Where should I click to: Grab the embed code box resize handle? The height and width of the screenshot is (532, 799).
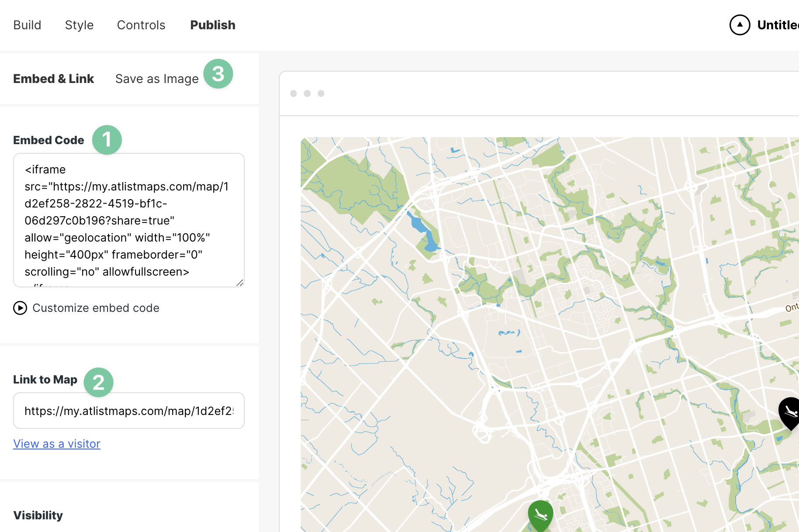240,283
